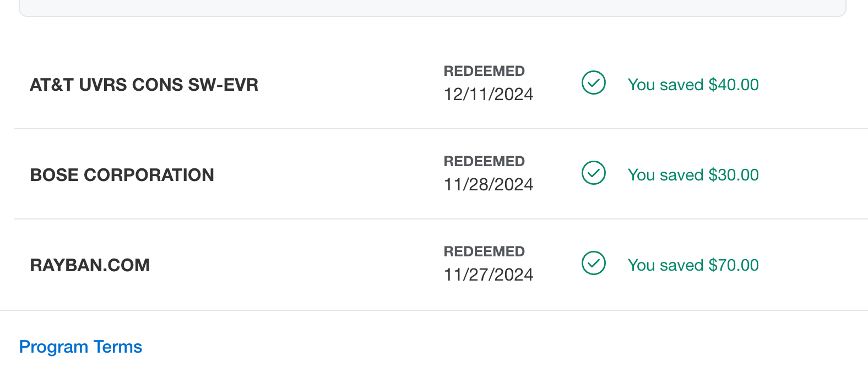The width and height of the screenshot is (868, 373).
Task: Click the 'You saved' text in AT&T row
Action: tap(665, 85)
